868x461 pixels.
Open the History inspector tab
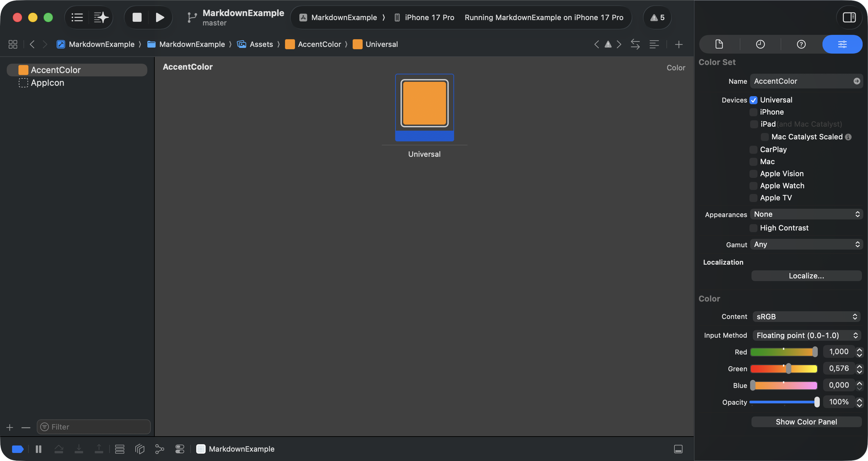pyautogui.click(x=760, y=44)
